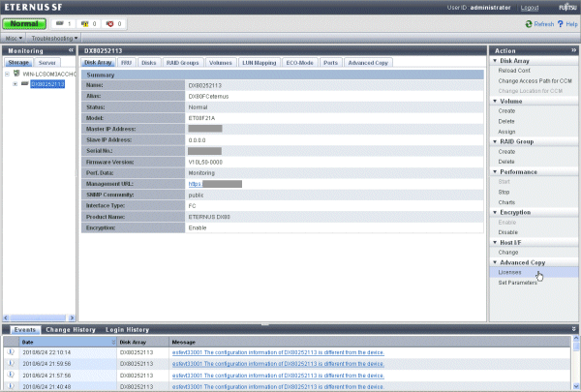The image size is (581, 392).
Task: Open the FRU tab
Action: coord(126,63)
